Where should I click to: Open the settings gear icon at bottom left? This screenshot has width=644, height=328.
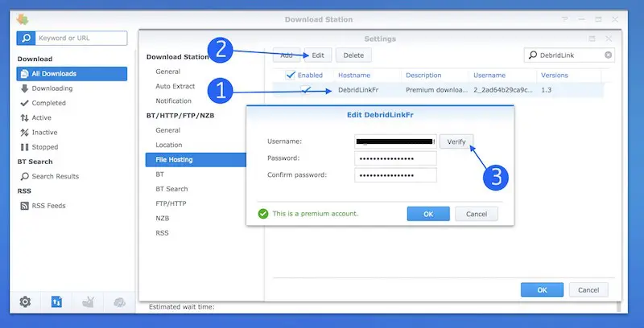[x=25, y=302]
